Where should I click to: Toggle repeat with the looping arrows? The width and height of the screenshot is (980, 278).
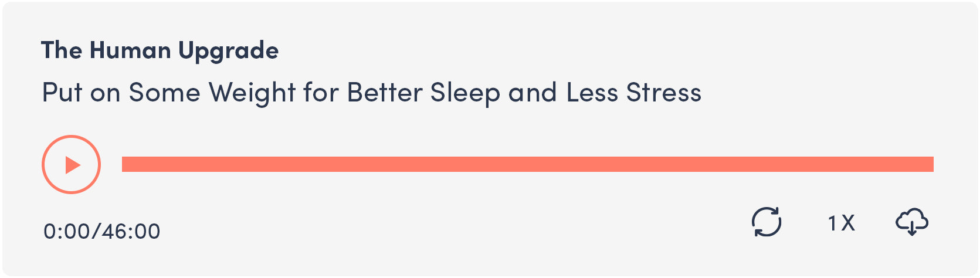[767, 222]
